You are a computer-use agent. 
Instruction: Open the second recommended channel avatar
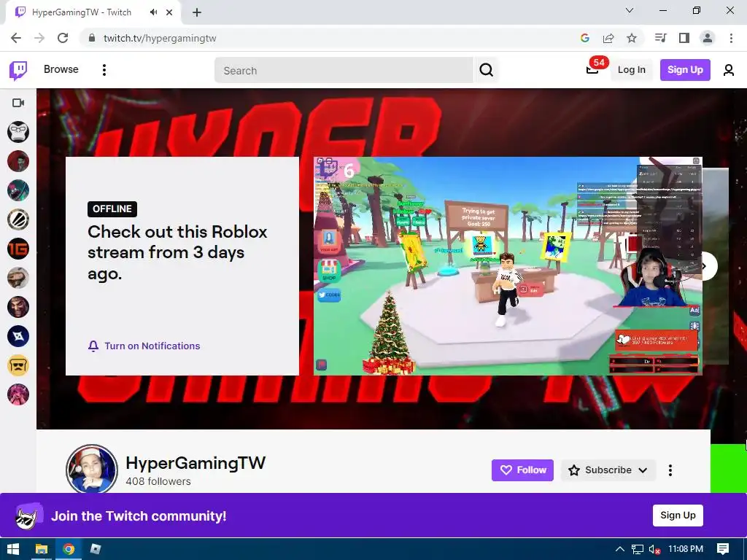[x=18, y=161]
